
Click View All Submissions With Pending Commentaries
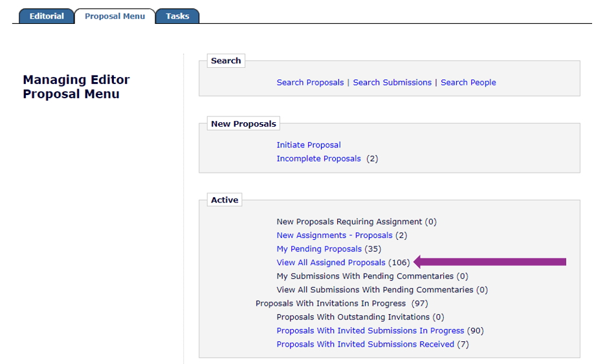click(375, 290)
